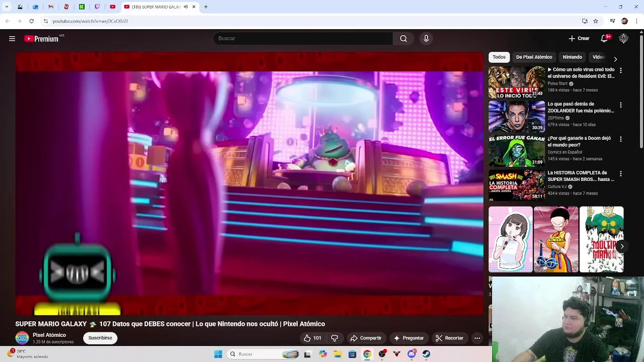
Task: Open options for Super Smash Bros video
Action: [x=620, y=173]
